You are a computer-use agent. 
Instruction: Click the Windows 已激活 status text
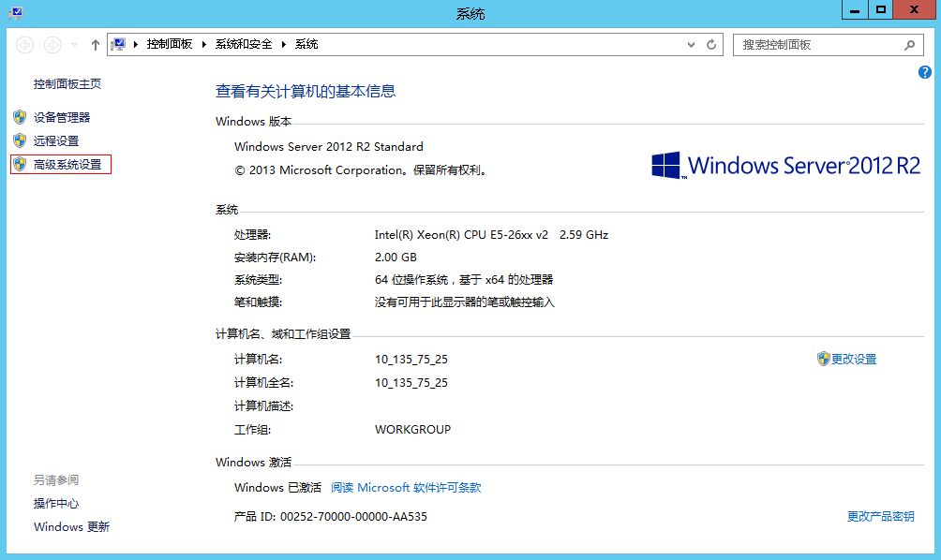pyautogui.click(x=277, y=488)
